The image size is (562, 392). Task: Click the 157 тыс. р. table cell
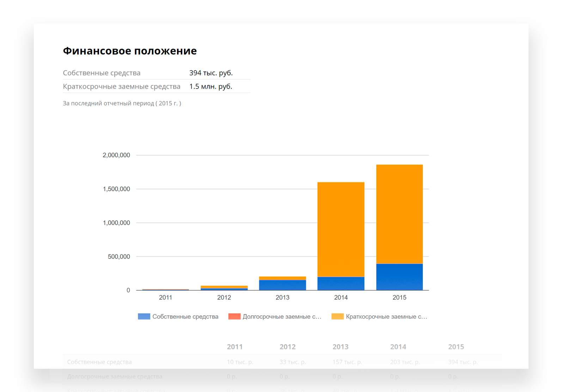pyautogui.click(x=347, y=362)
